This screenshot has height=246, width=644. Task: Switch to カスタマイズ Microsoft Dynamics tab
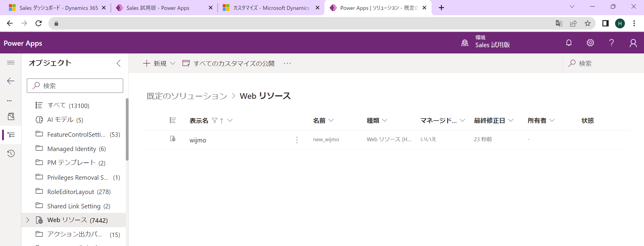pyautogui.click(x=271, y=8)
